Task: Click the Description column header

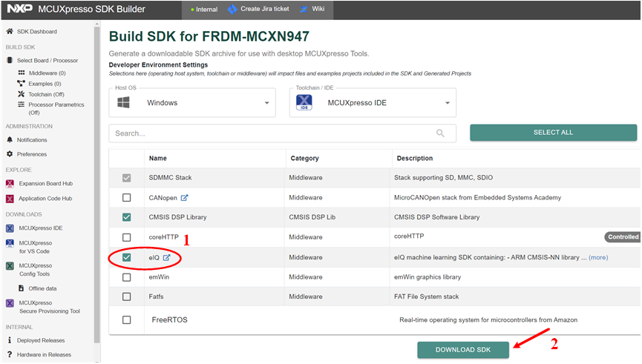Action: click(415, 159)
